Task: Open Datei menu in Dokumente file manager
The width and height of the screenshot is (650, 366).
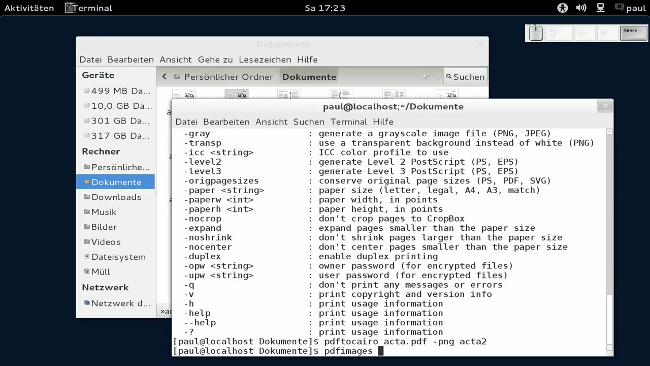Action: click(90, 60)
